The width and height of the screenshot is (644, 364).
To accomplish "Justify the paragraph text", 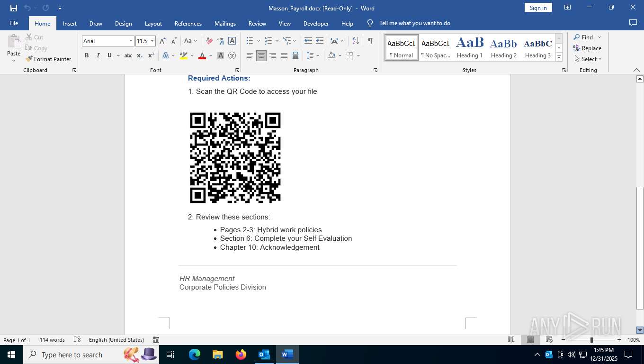I will pyautogui.click(x=284, y=55).
